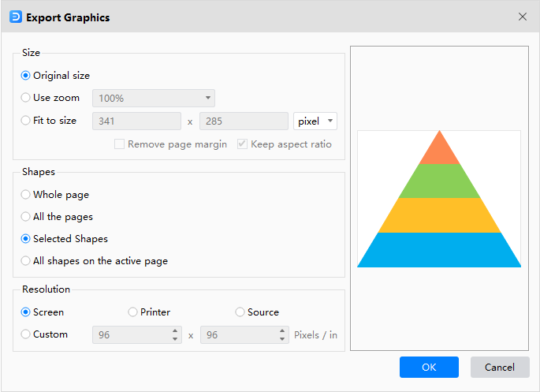The height and width of the screenshot is (392, 540).
Task: Select the Original size radio button
Action: [x=26, y=76]
